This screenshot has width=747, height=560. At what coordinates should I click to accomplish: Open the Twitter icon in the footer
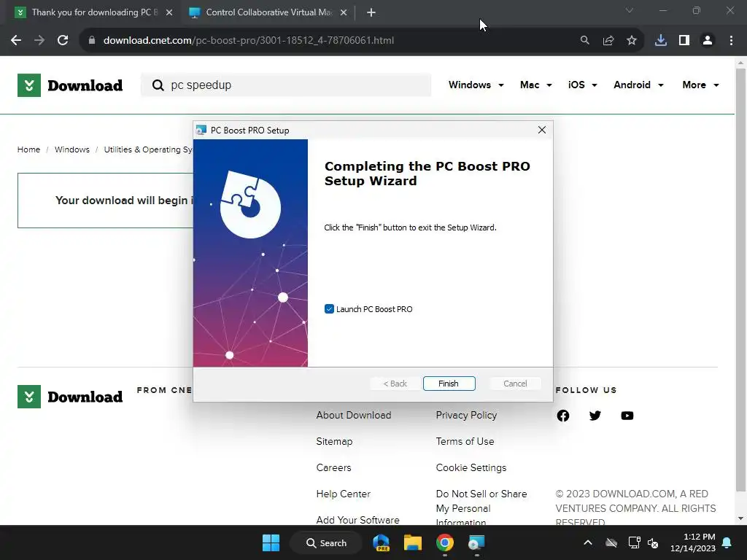(595, 416)
